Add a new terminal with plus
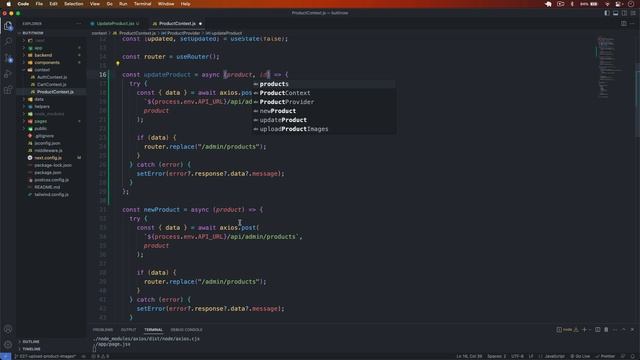The height and width of the screenshot is (360, 640). pos(584,329)
